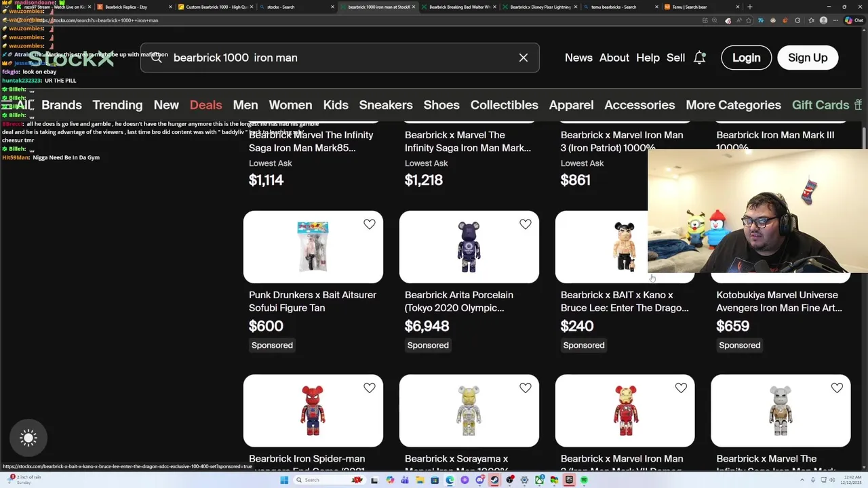Click the Windows taskbar Search box
The width and height of the screenshot is (868, 488).
[x=330, y=480]
